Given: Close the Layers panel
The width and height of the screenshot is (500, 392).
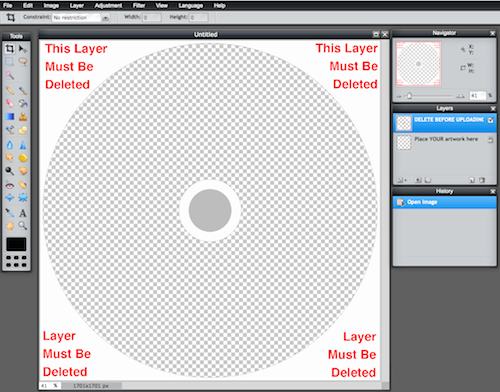Looking at the screenshot, I should pos(493,108).
